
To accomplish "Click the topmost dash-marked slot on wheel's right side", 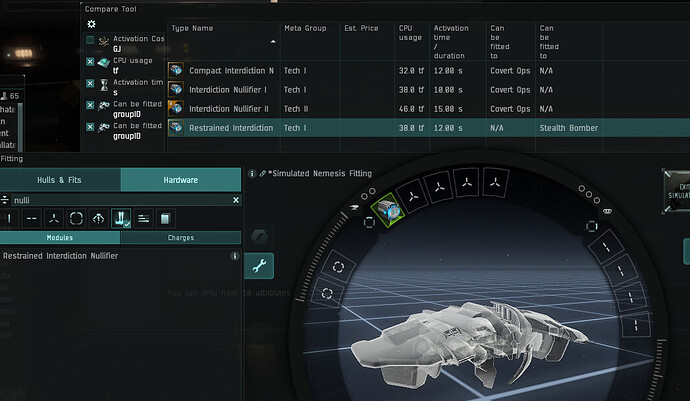I will pos(606,247).
